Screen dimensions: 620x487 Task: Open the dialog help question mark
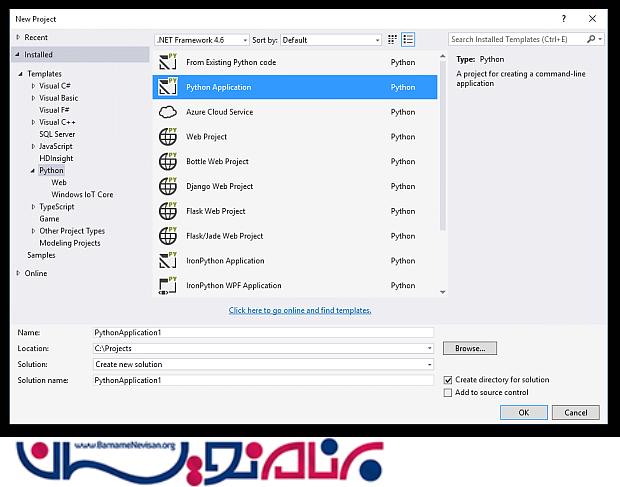563,19
